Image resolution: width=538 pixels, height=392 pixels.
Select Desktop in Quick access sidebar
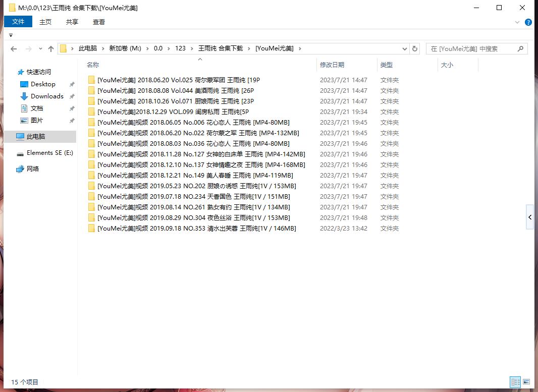click(x=43, y=84)
